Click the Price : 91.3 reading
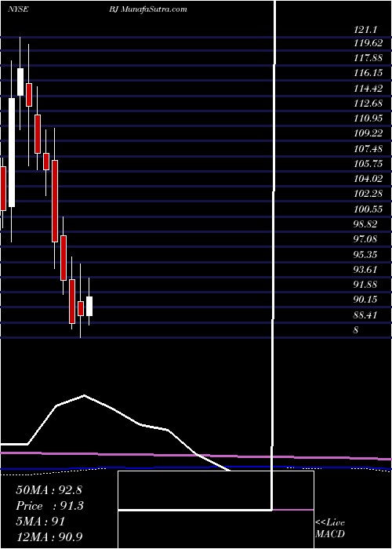Screen dimensions: 392x549 point(50,506)
